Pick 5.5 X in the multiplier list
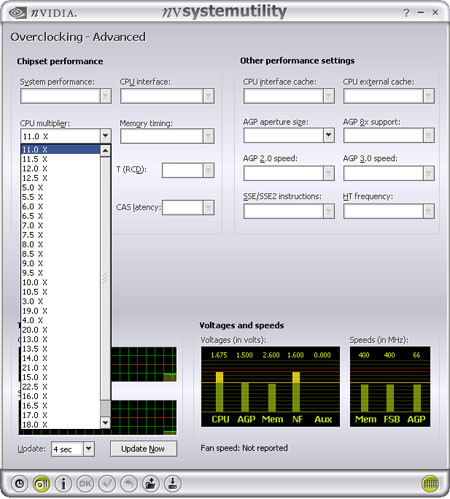The width and height of the screenshot is (450, 499). (60, 197)
